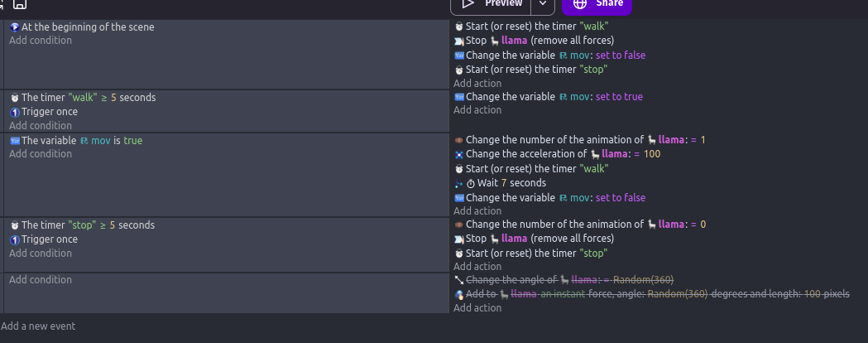
Task: Edit the 5 seconds value of "stop" timer condition
Action: click(x=113, y=225)
